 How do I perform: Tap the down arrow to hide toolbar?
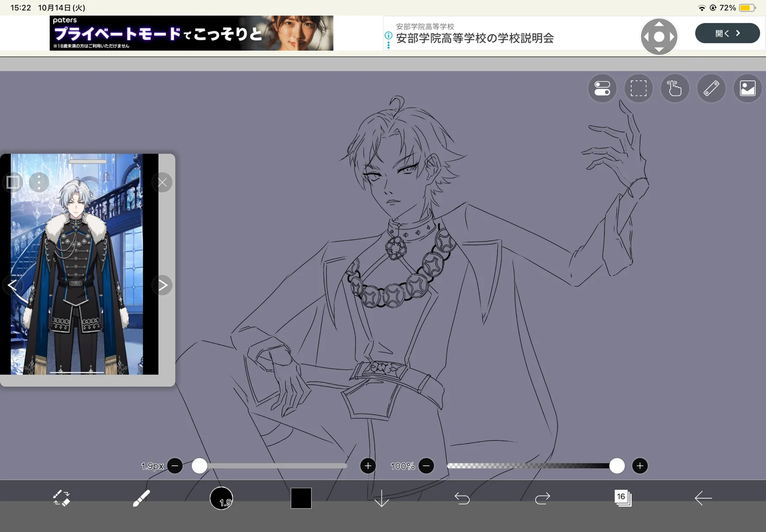pyautogui.click(x=381, y=499)
